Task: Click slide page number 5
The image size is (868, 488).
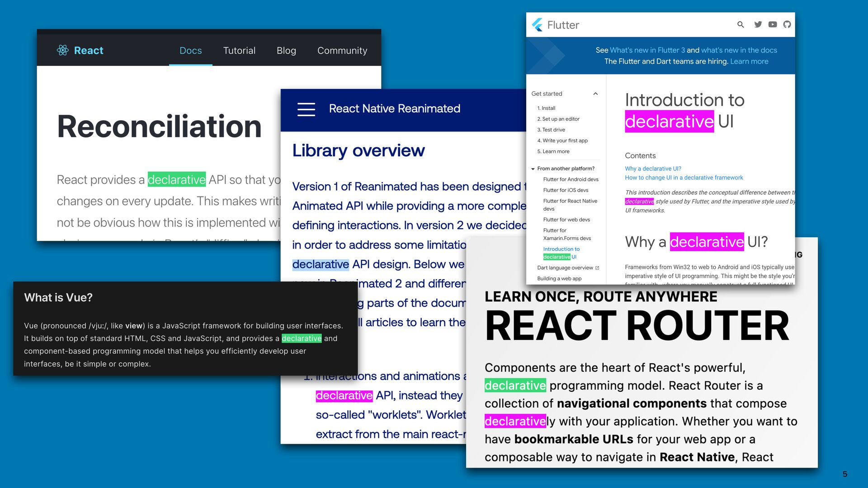Action: (845, 474)
